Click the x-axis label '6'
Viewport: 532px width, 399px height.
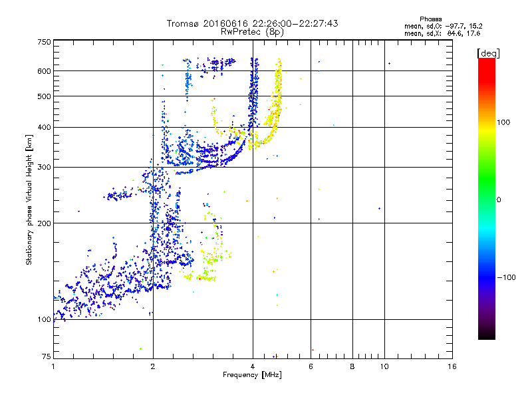pyautogui.click(x=311, y=366)
